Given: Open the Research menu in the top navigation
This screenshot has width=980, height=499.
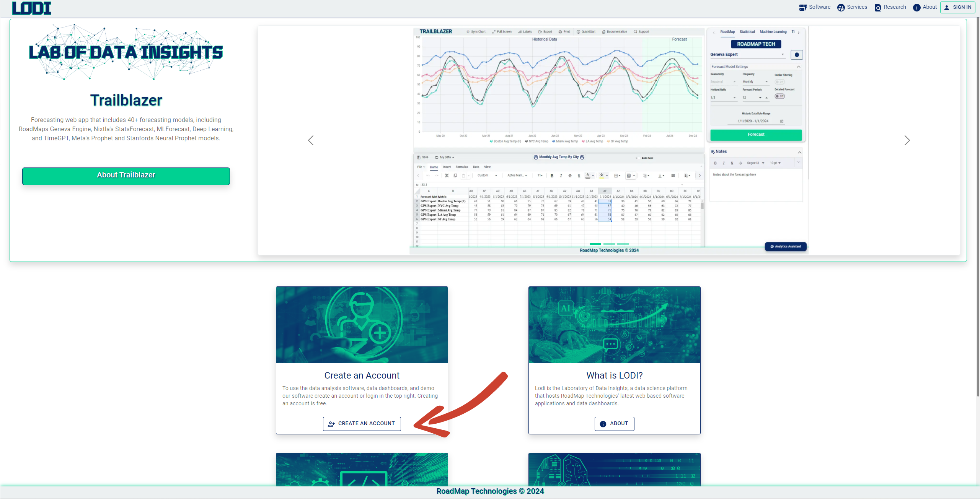Looking at the screenshot, I should tap(890, 7).
